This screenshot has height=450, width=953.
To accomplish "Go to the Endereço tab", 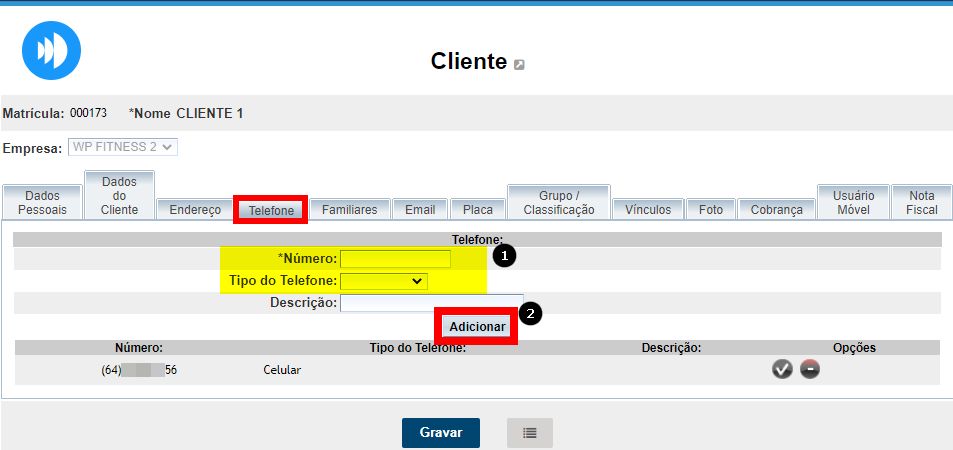I will tap(194, 210).
